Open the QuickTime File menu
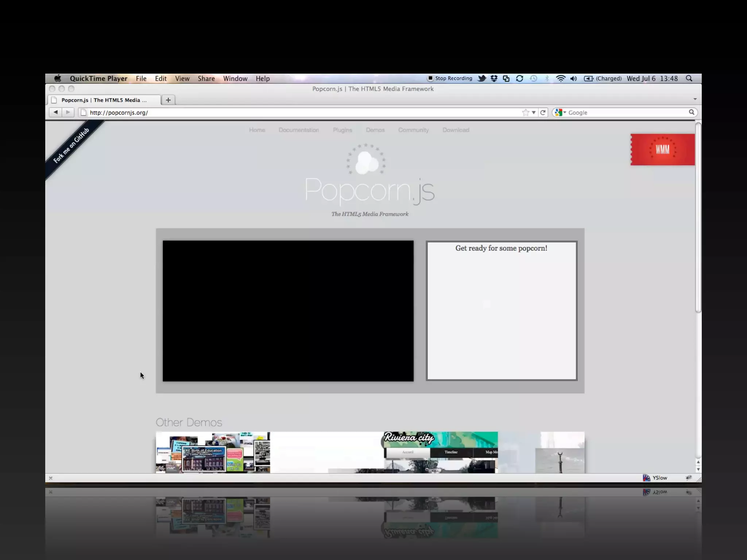 141,78
